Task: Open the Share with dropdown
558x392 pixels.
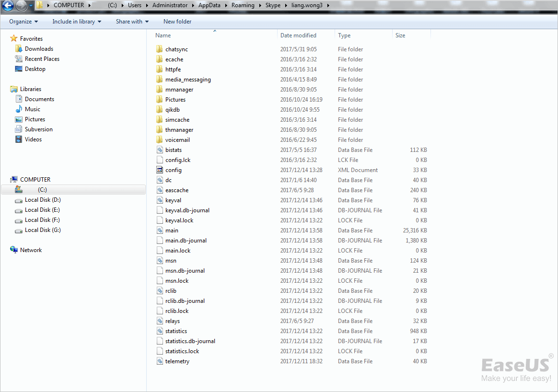Action: coord(132,22)
